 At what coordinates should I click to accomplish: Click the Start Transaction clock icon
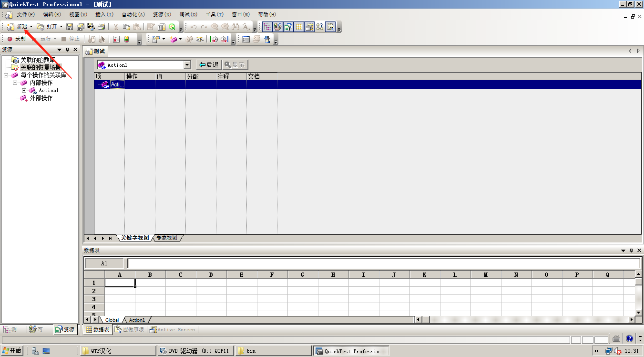click(214, 39)
